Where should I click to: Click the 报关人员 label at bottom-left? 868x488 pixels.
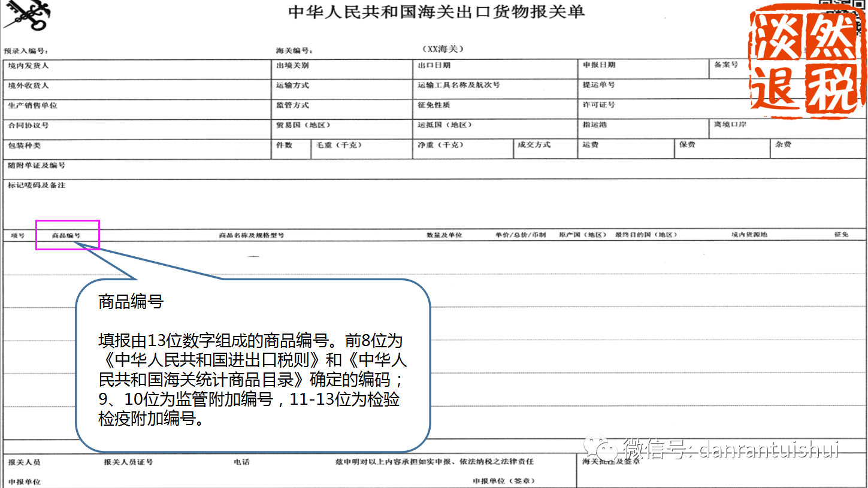coord(24,462)
